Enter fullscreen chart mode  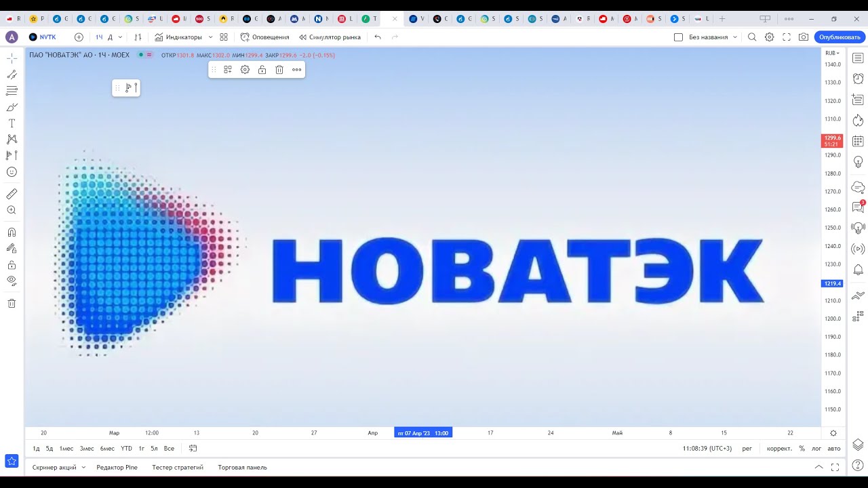coord(787,37)
